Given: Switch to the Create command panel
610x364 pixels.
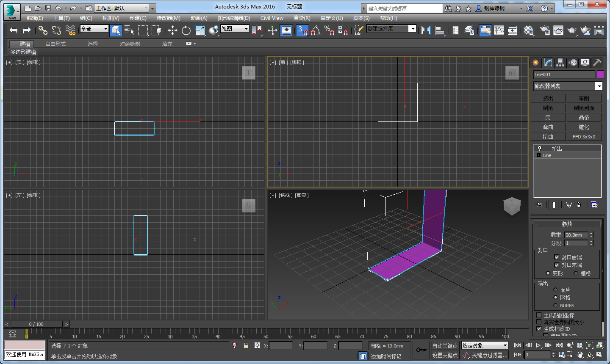Looking at the screenshot, I should pos(535,62).
